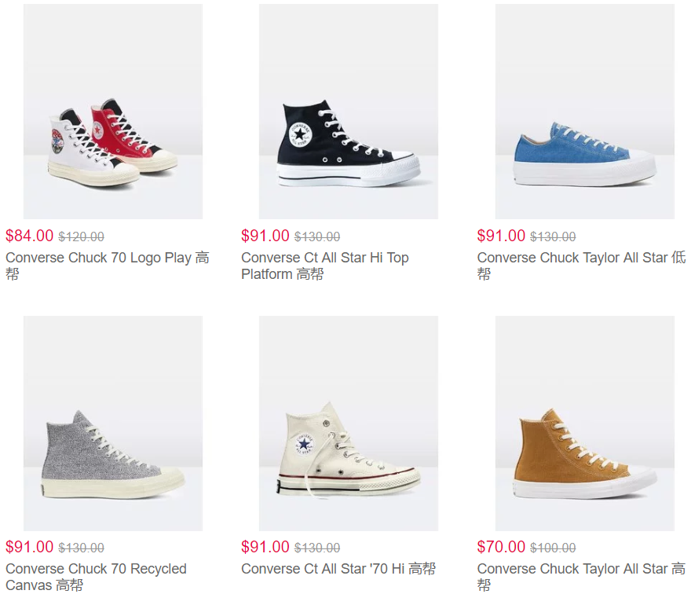Image resolution: width=691 pixels, height=616 pixels.
Task: Click the $91.00 price under blue sneaker
Action: 501,236
